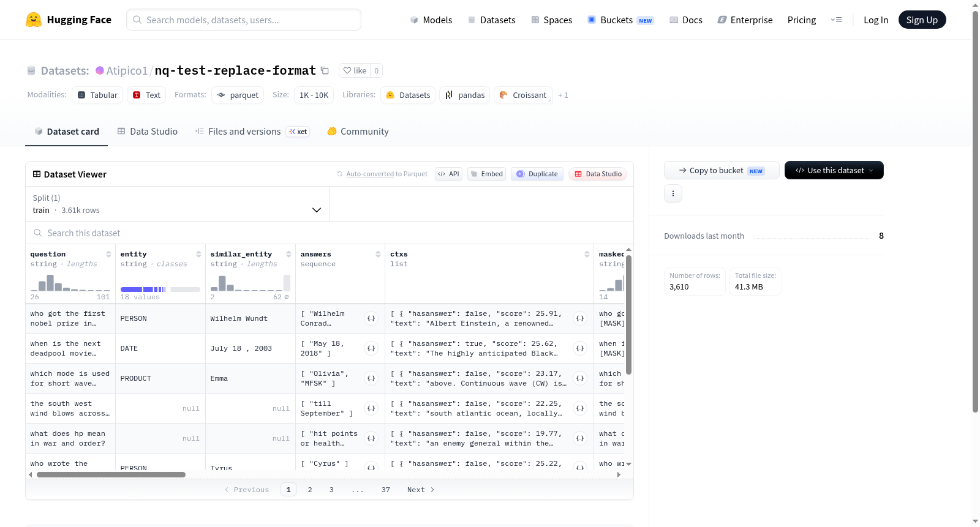
Task: Click the table horizontal scrollbar thumb
Action: coord(111,474)
